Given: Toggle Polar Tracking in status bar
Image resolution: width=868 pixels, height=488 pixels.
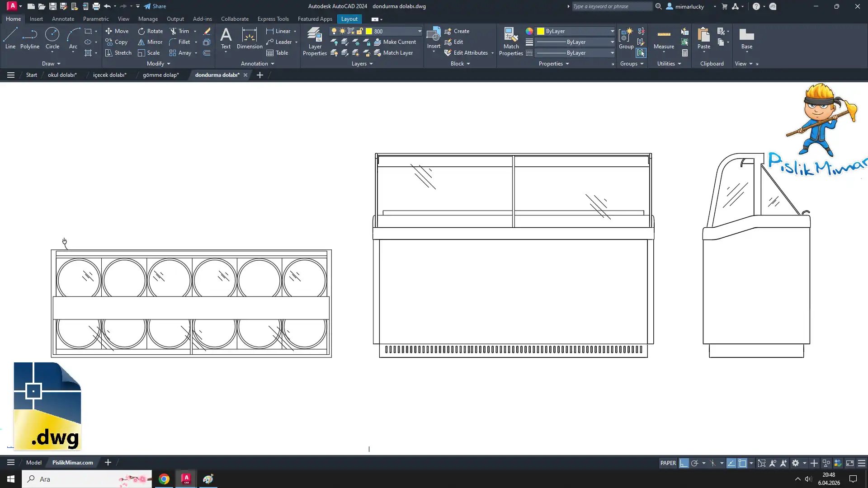Looking at the screenshot, I should tap(695, 463).
